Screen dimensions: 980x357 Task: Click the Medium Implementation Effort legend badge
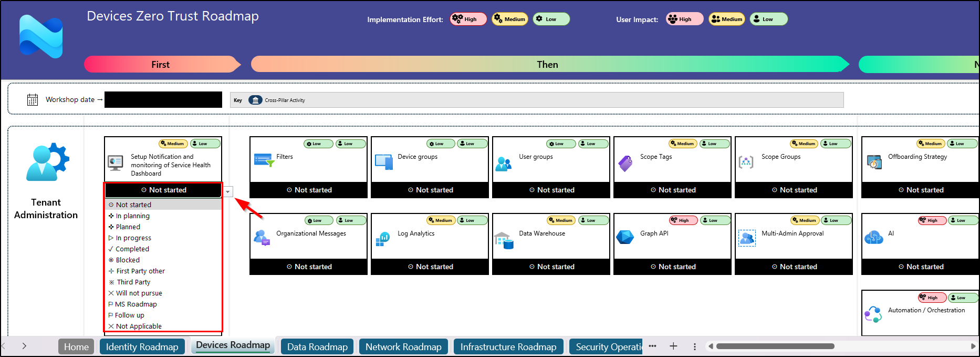pos(510,19)
